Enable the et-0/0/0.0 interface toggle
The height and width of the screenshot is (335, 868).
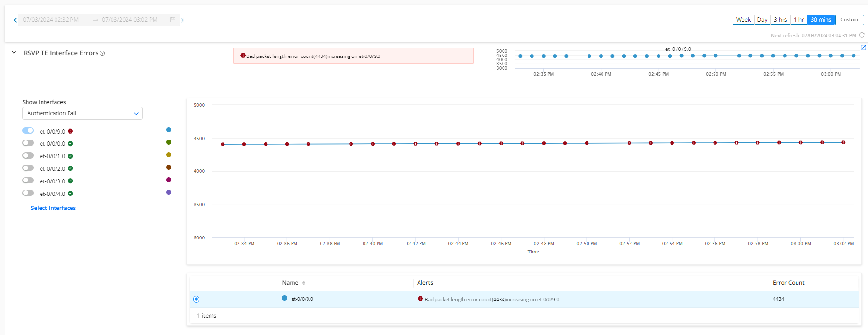pos(28,143)
